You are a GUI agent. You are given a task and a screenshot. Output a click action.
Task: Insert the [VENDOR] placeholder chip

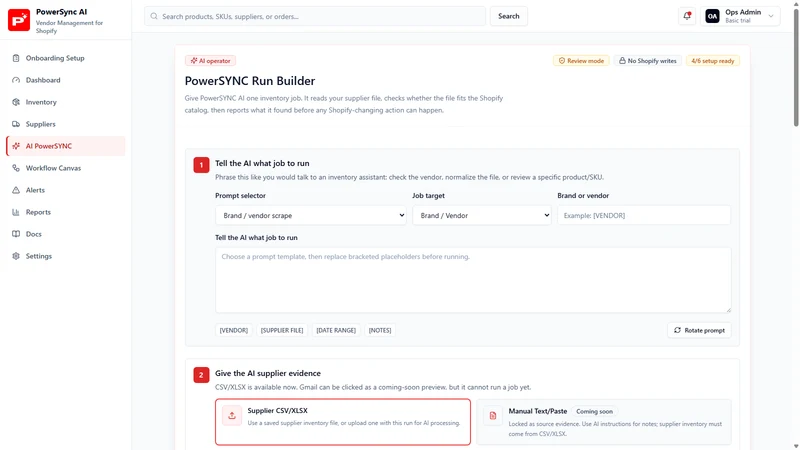tap(234, 330)
